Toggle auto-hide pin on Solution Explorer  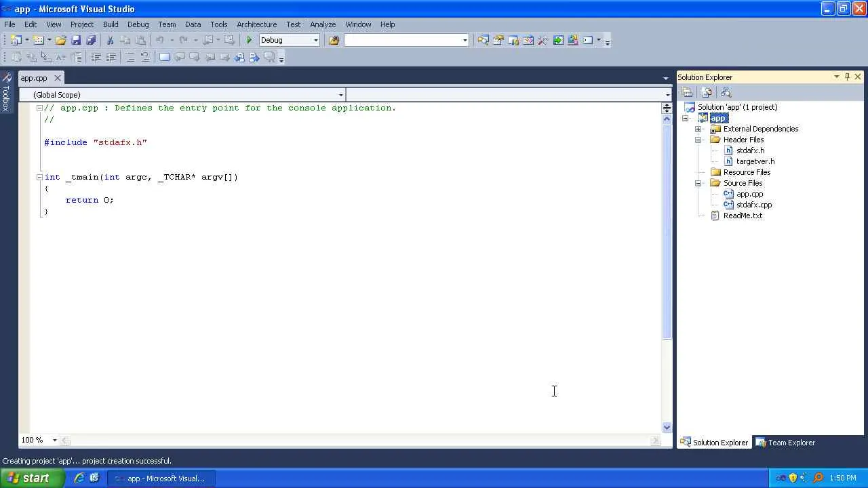[x=847, y=77]
